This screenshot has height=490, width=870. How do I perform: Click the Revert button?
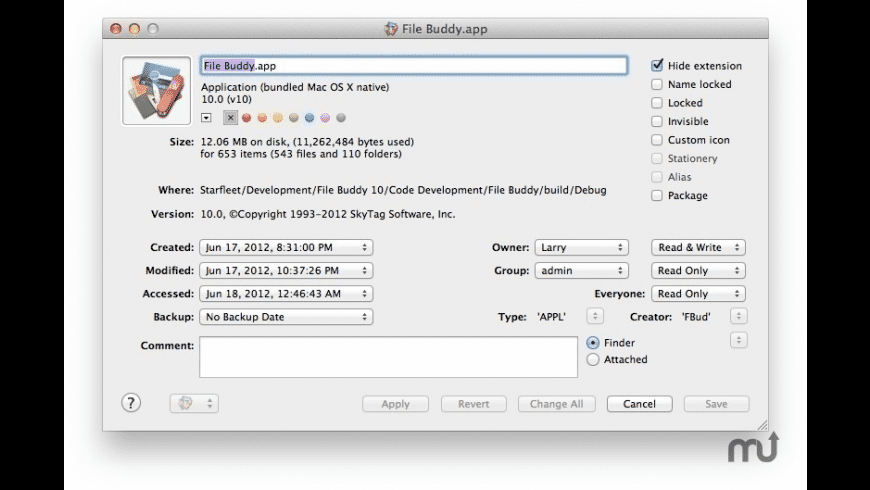(x=474, y=404)
